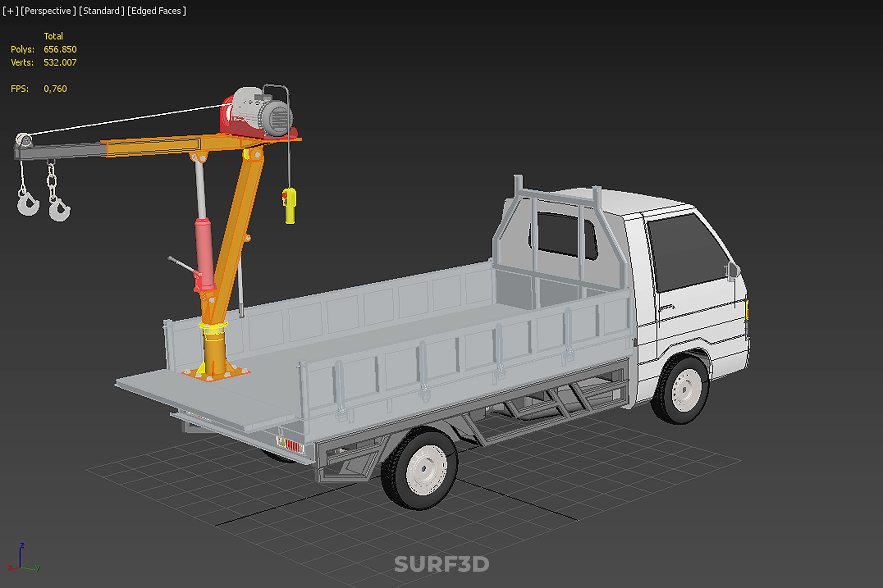Select the yellow pendant controller object
883x588 pixels.
(x=290, y=205)
